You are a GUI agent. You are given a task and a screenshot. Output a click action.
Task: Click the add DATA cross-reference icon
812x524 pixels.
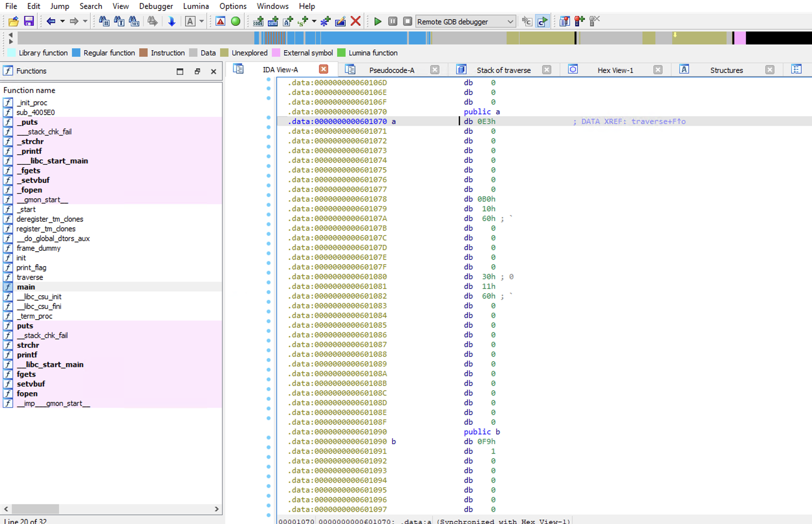[x=273, y=21]
